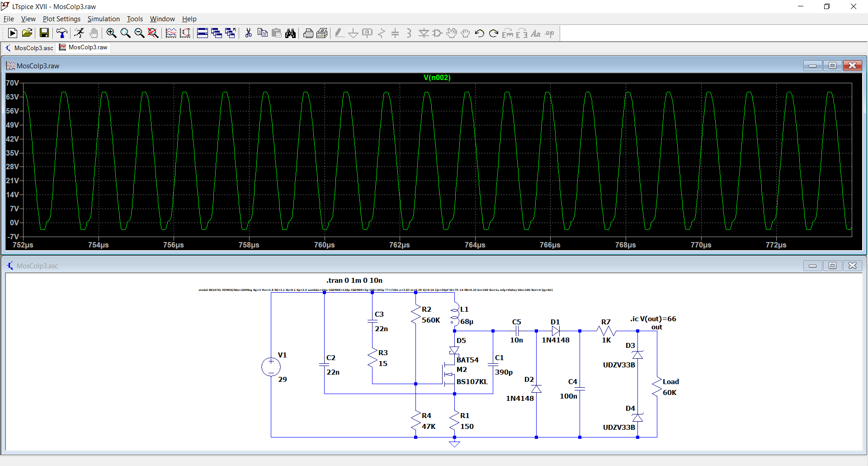Click the scissors Cut icon
The height and width of the screenshot is (466, 868).
[x=248, y=33]
